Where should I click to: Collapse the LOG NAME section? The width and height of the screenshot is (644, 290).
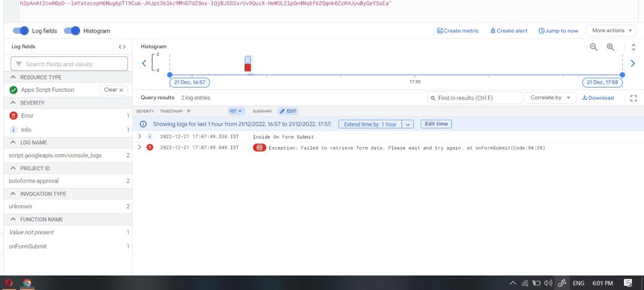coord(13,142)
